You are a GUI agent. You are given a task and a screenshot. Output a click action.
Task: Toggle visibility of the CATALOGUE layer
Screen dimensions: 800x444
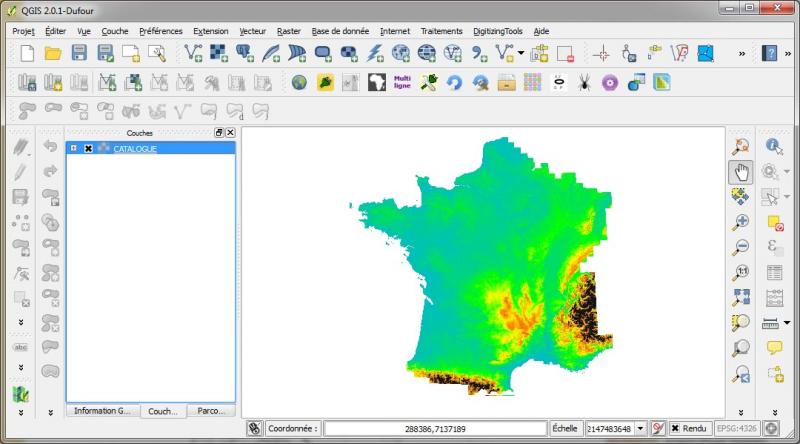88,149
